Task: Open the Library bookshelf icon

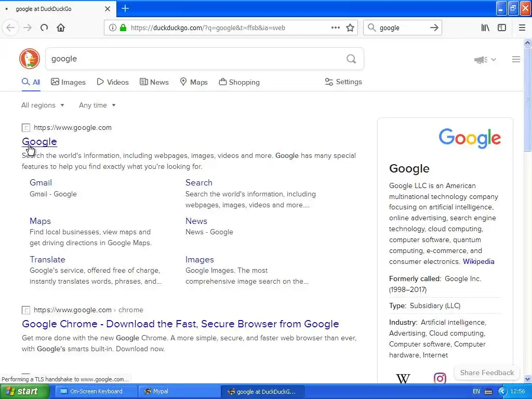Action: 485,28
